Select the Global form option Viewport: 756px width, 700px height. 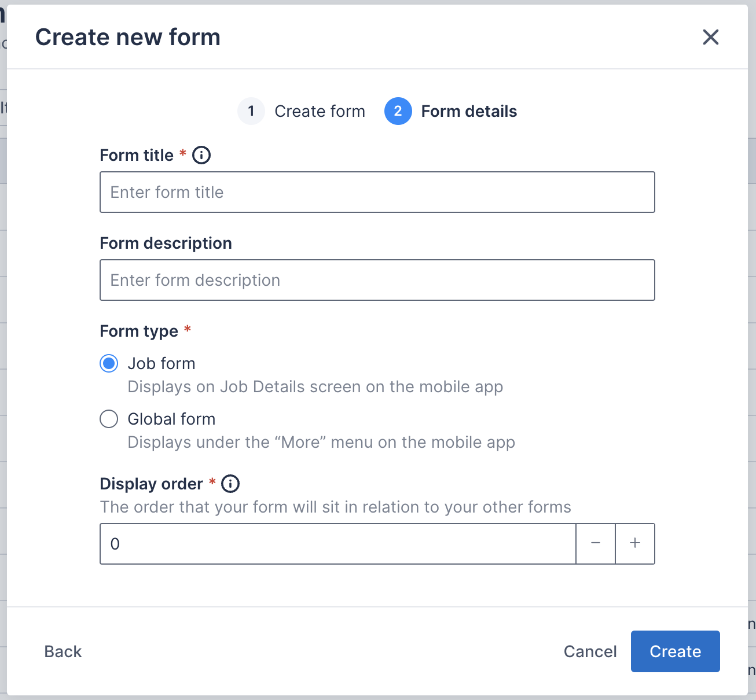coord(171,419)
